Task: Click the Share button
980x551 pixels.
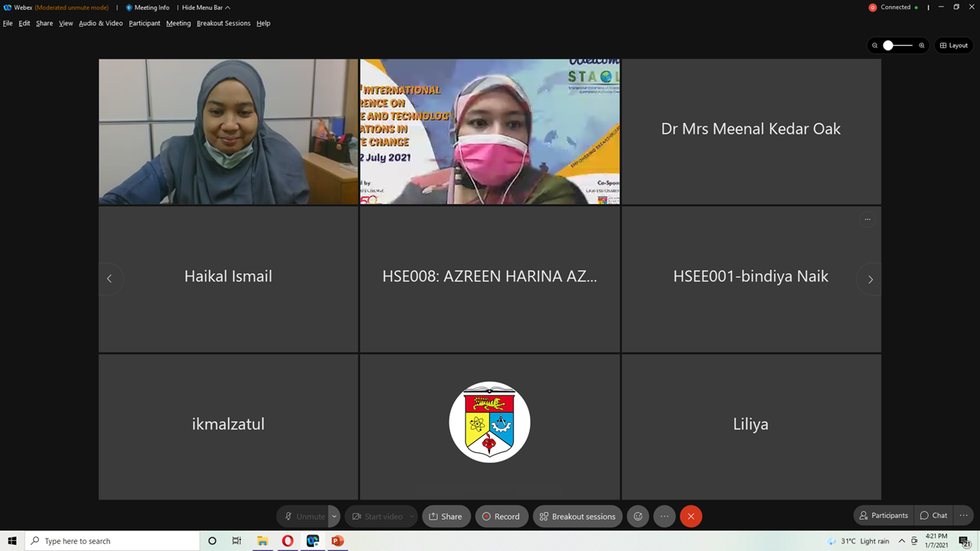Action: click(x=445, y=517)
